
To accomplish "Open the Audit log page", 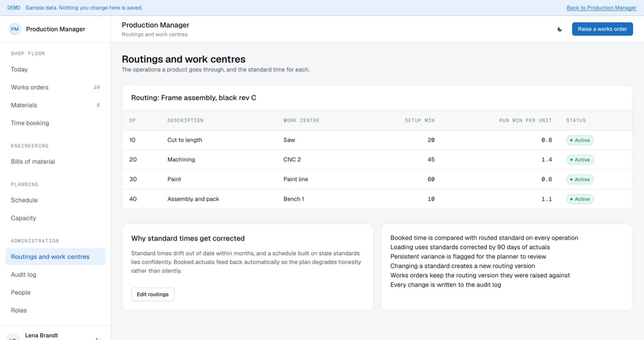I will click(55, 274).
